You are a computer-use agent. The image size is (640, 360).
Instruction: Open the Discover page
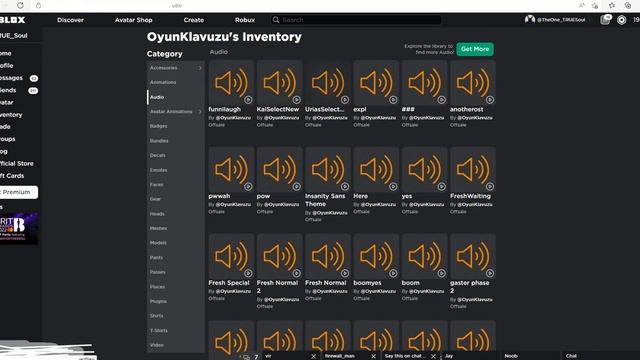pos(70,20)
